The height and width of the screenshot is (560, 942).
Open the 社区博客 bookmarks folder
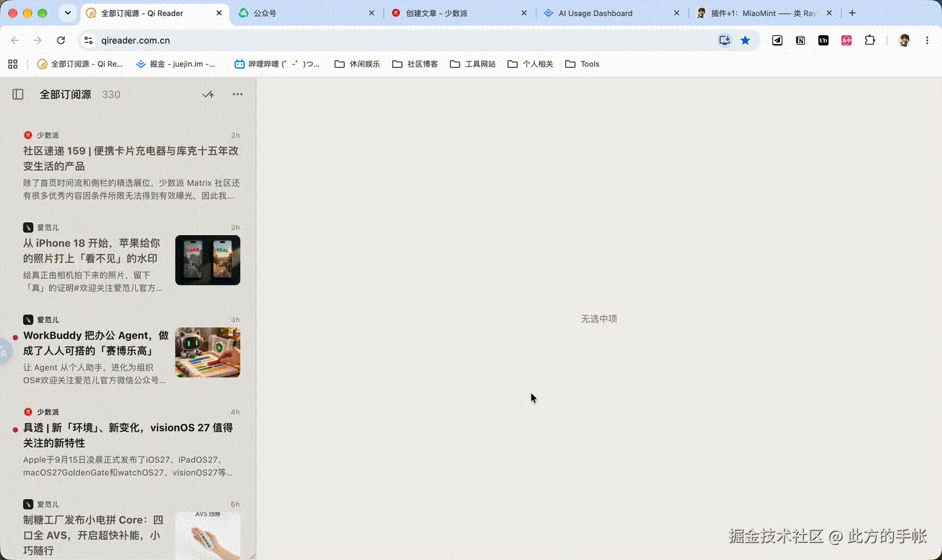click(415, 64)
